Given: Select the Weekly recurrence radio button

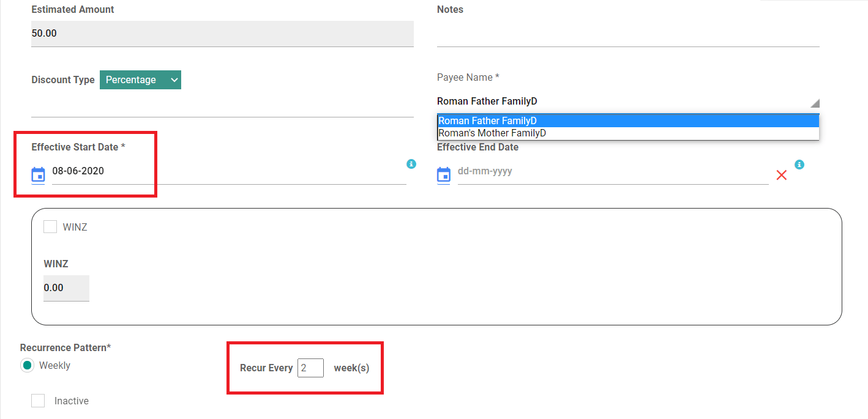Looking at the screenshot, I should click(x=26, y=365).
